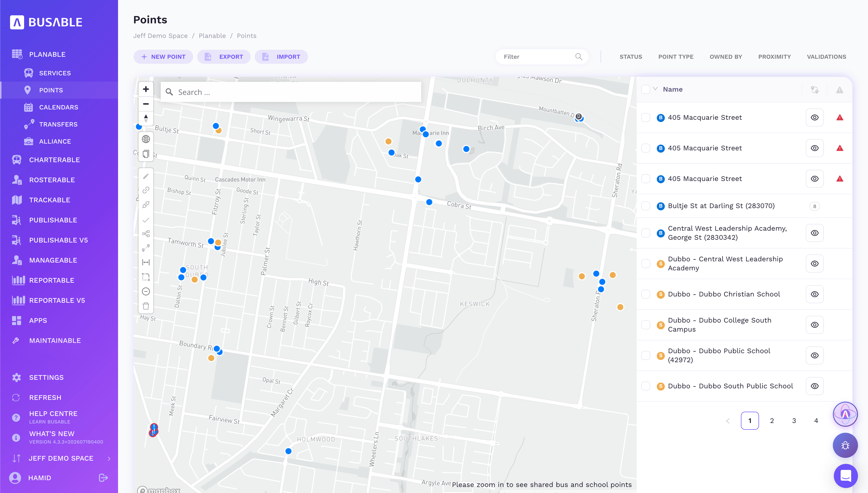Select the measure distance tool
Viewport: 868px width, 493px height.
click(146, 262)
